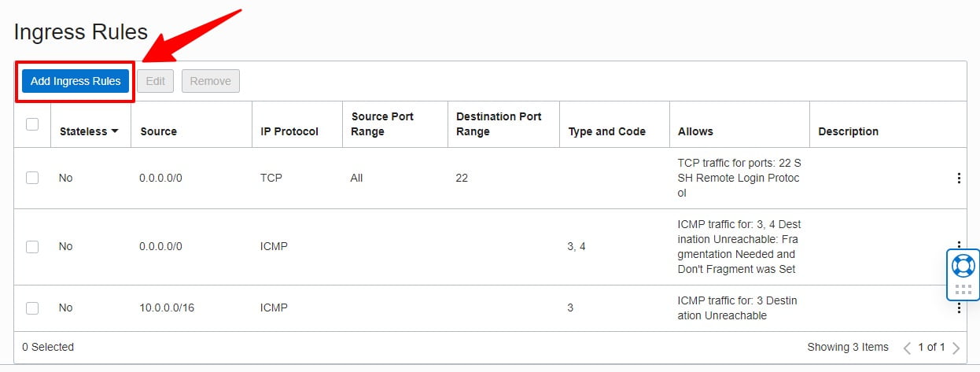Screen dimensions: 980x372
Task: Click the IP Protocol column header
Action: 289,131
